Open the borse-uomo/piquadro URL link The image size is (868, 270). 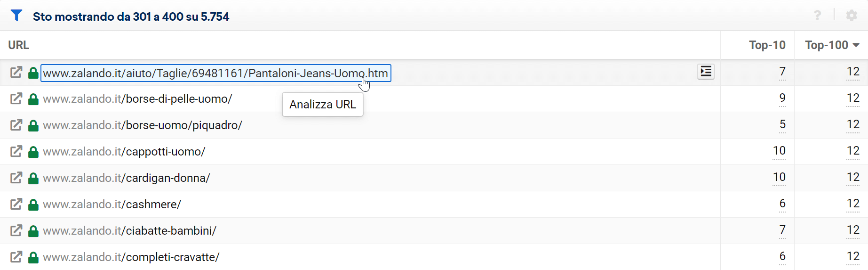pos(143,125)
